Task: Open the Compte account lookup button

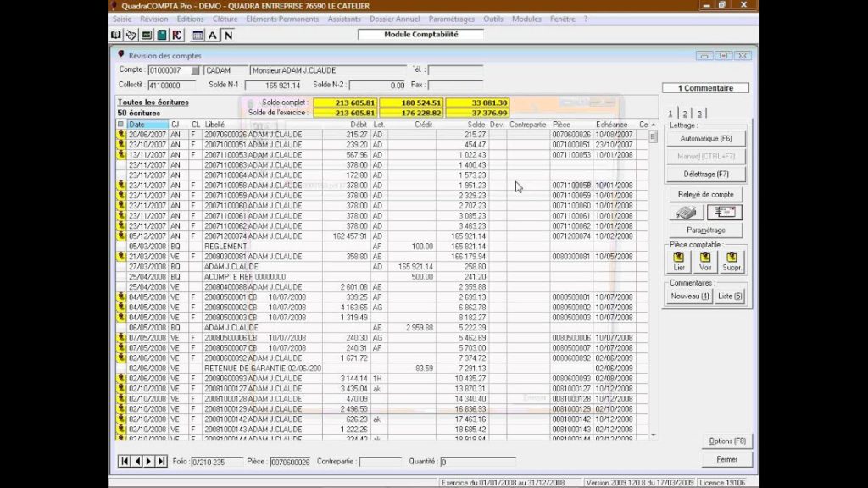Action: (196, 70)
